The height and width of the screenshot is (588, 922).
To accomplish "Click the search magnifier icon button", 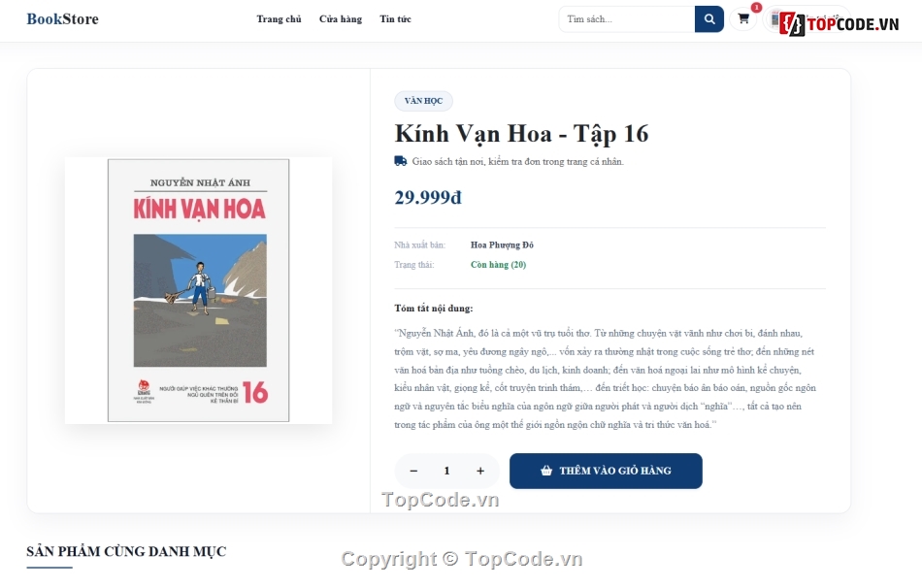I will point(709,19).
